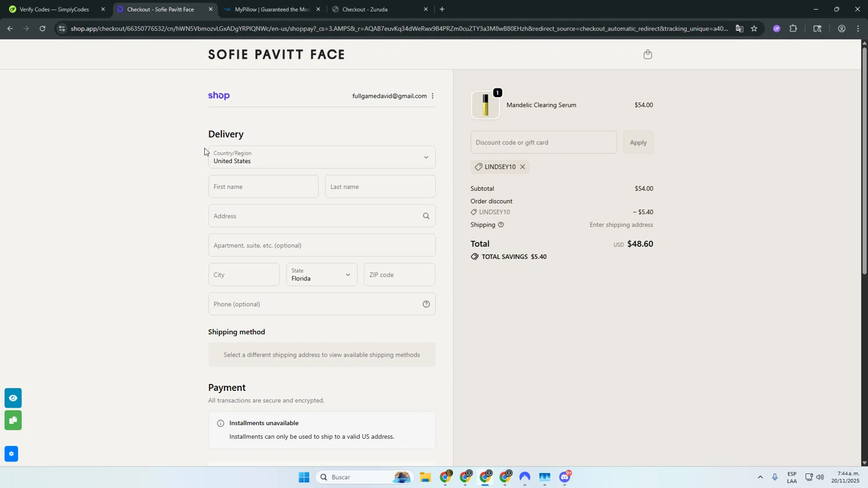Click the Installments unavailable info icon

(220, 423)
